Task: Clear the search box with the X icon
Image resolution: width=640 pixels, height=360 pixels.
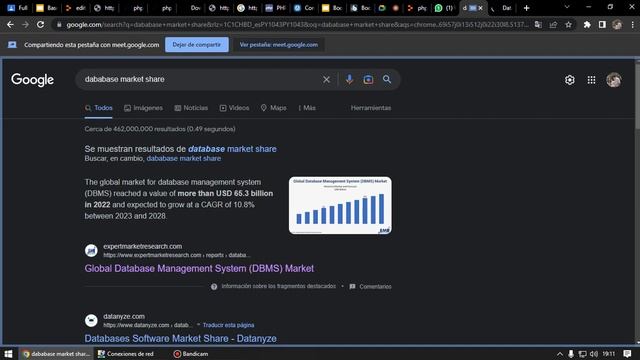Action: [326, 80]
